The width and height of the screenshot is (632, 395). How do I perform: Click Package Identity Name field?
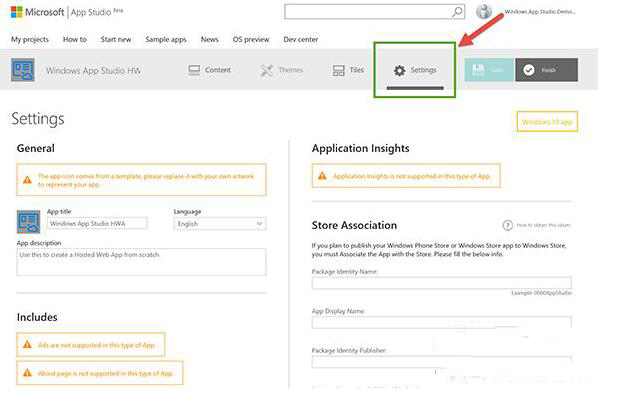tap(441, 283)
